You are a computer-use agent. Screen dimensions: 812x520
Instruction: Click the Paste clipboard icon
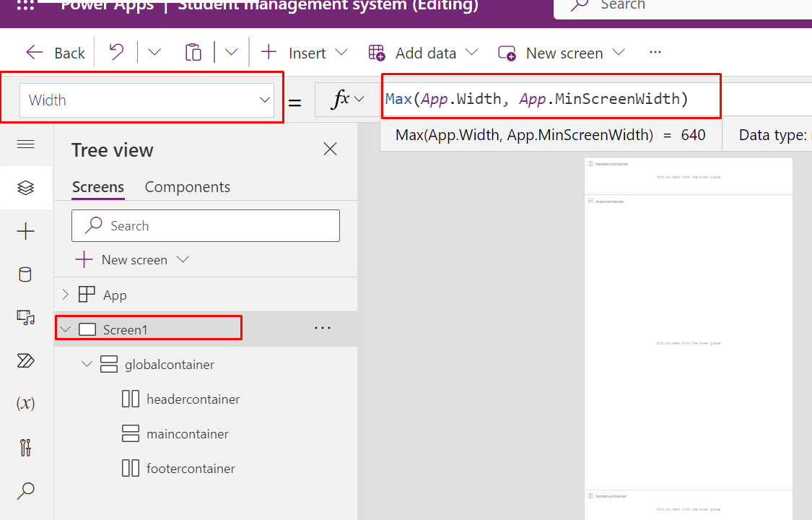193,52
